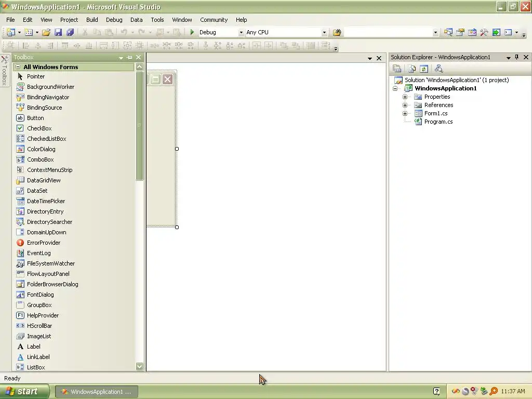This screenshot has width=532, height=399.
Task: Click the New Project toolbar icon
Action: 11,32
